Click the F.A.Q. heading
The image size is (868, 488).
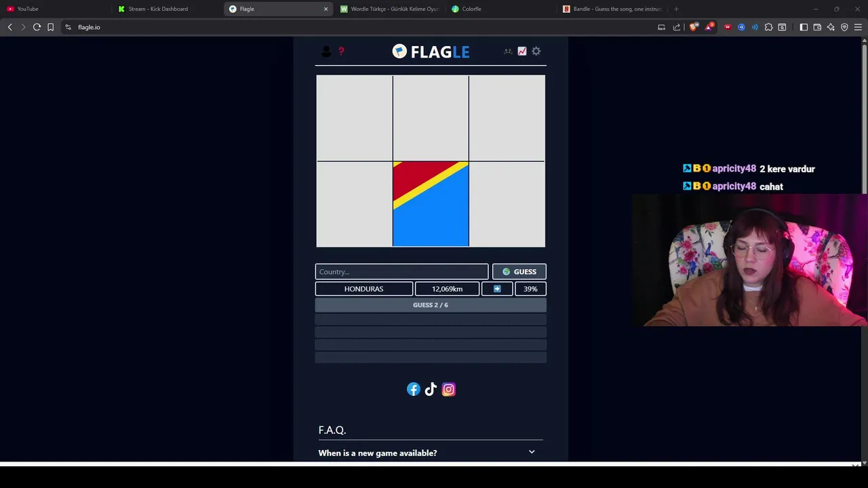coord(332,430)
